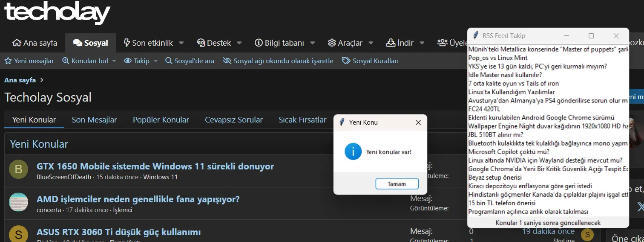The height and width of the screenshot is (242, 644).
Task: Expand the Son etkinlik dropdown arrow
Action: coord(181,43)
